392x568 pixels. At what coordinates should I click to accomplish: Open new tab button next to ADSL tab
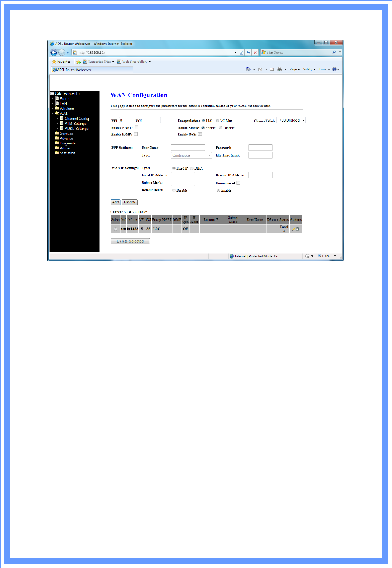click(x=137, y=70)
